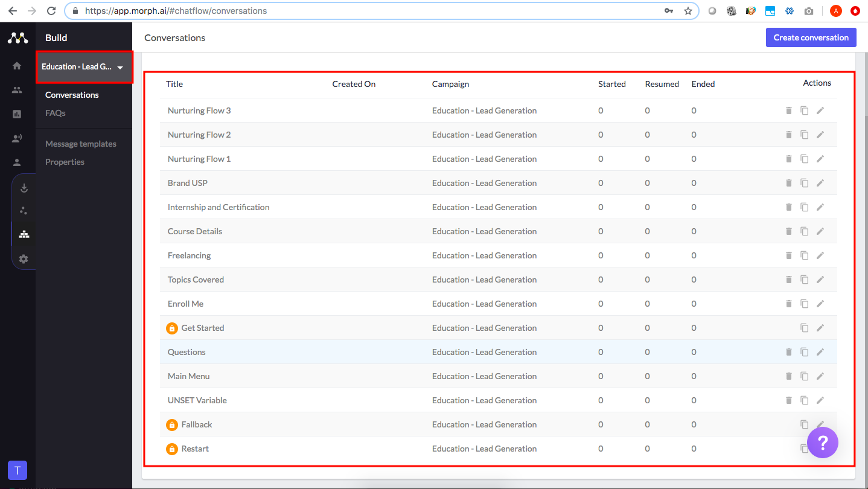The image size is (868, 489).
Task: Go back with browser back arrow
Action: 12,11
